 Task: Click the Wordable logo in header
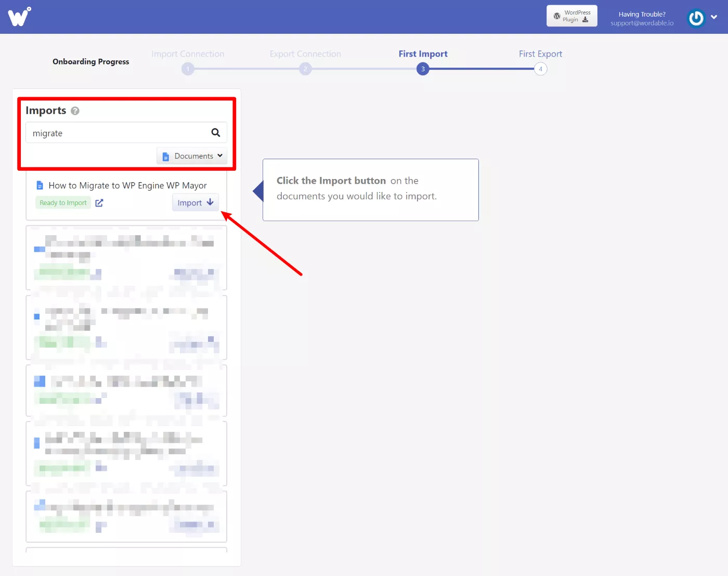tap(19, 17)
